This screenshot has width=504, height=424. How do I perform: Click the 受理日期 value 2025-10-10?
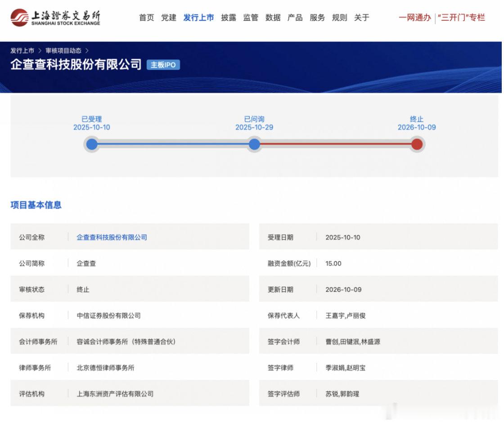342,237
